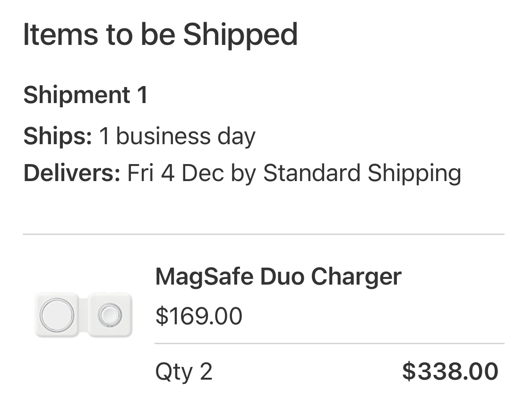Select the $169.00 unit price
The image size is (532, 408).
(198, 316)
